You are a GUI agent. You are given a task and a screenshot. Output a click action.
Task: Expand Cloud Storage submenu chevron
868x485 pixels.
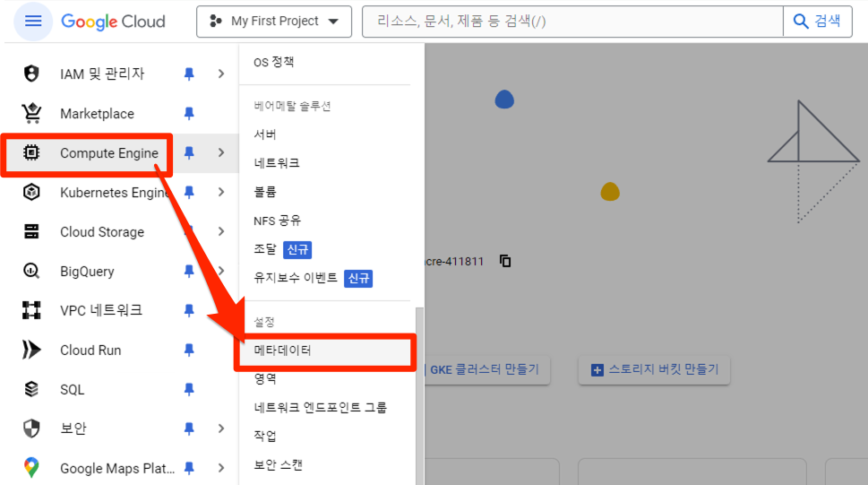pos(221,231)
